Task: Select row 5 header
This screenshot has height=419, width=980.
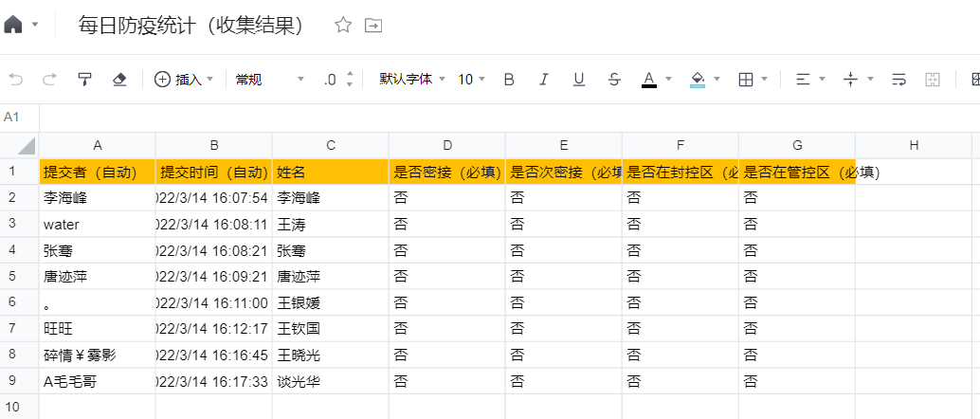Action: (x=19, y=277)
